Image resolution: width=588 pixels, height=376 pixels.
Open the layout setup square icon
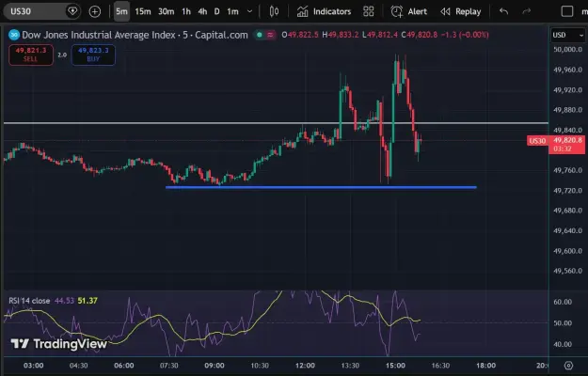[567, 11]
